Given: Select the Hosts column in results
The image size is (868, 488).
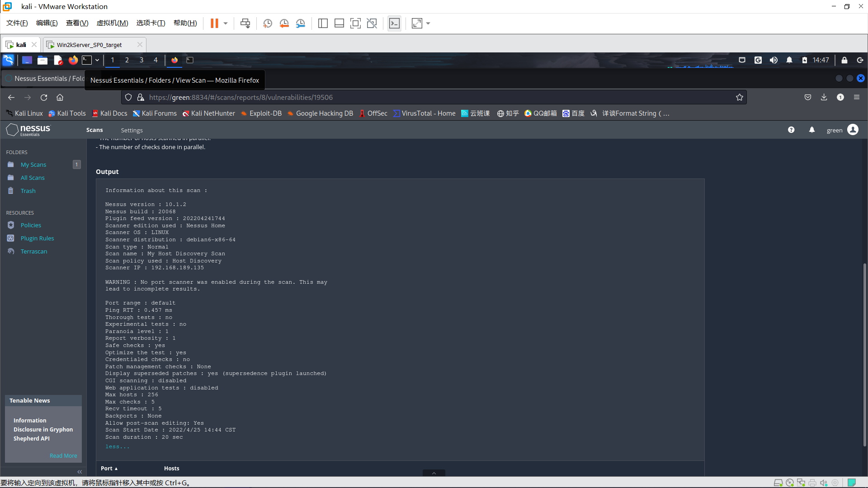Looking at the screenshot, I should point(172,468).
